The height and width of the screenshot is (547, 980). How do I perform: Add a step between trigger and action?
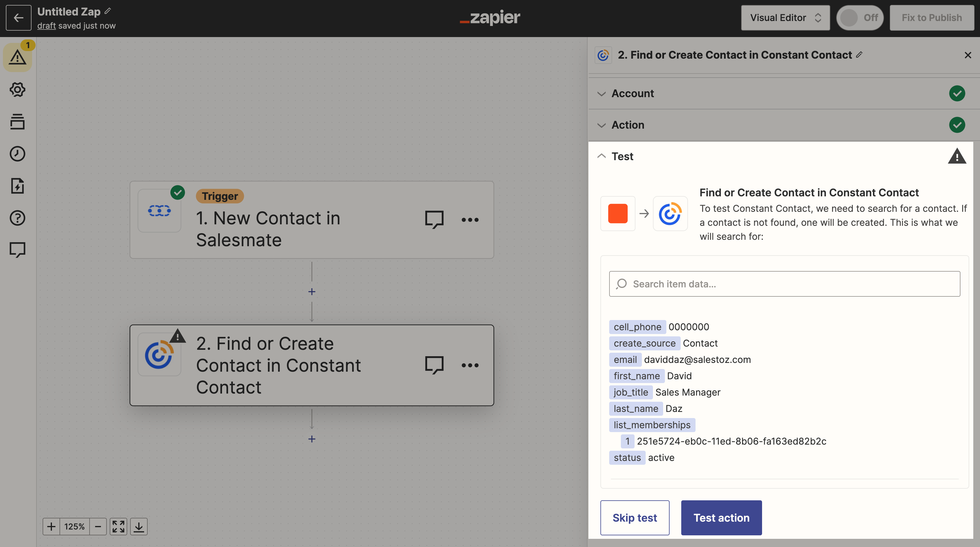pos(312,292)
